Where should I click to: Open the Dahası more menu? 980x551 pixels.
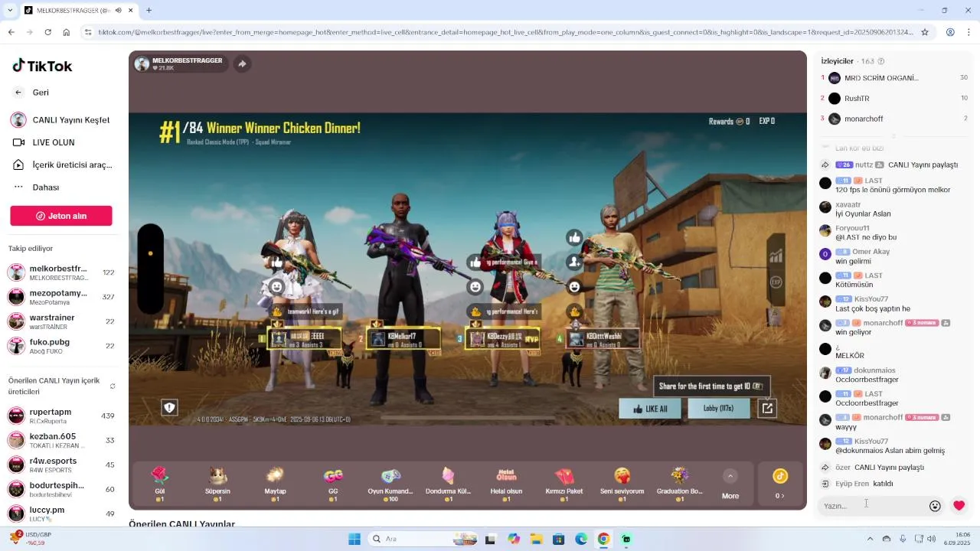[x=36, y=187]
